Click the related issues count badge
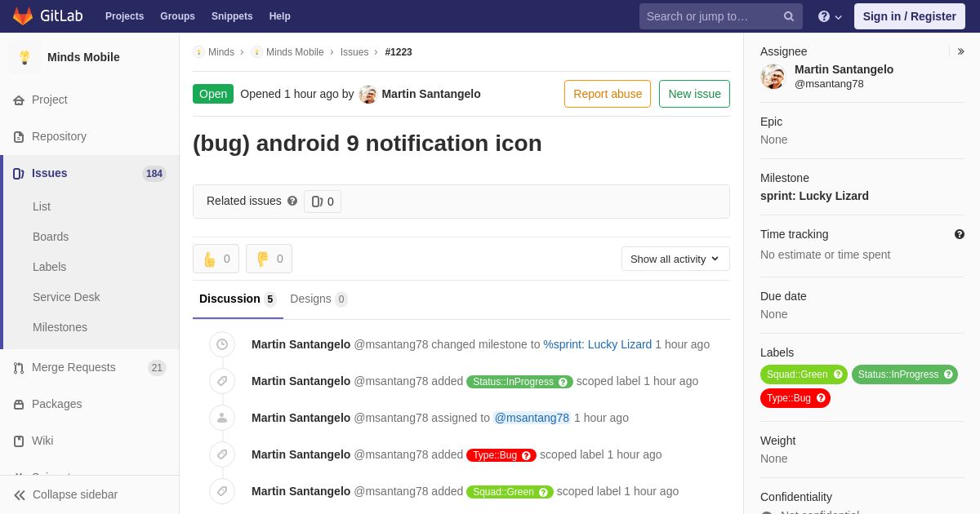The image size is (980, 514). click(323, 202)
